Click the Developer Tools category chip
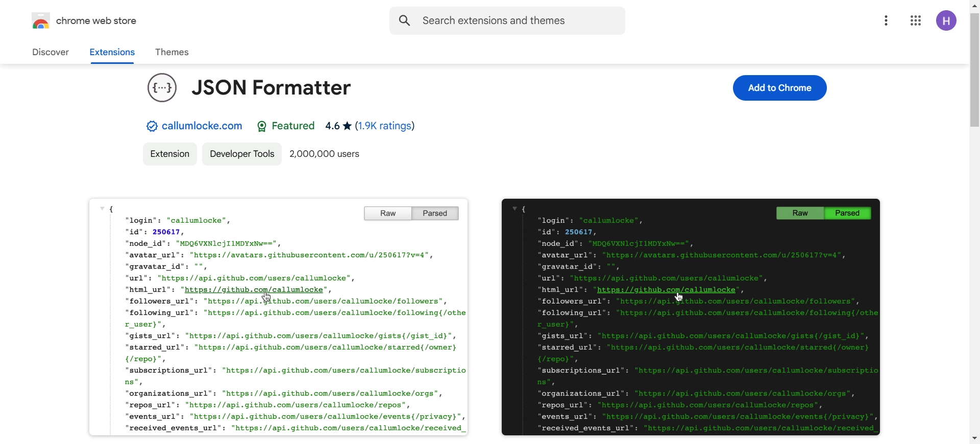Image resolution: width=980 pixels, height=444 pixels. pyautogui.click(x=242, y=154)
